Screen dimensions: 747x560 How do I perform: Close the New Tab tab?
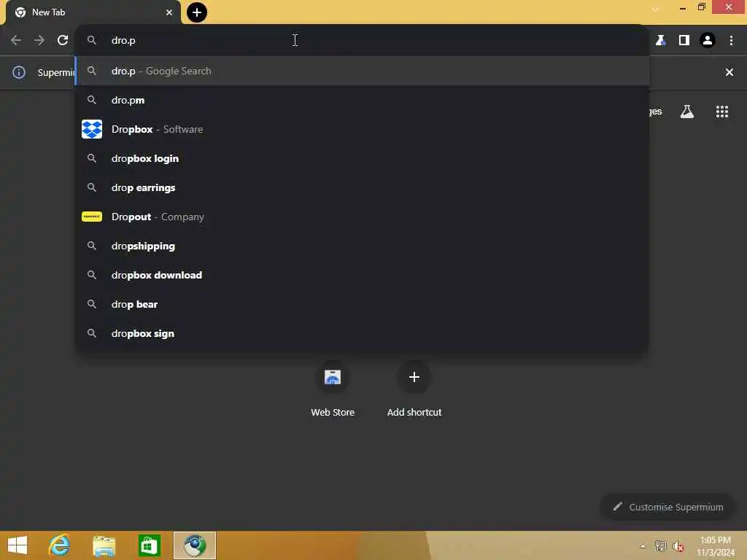(x=169, y=12)
